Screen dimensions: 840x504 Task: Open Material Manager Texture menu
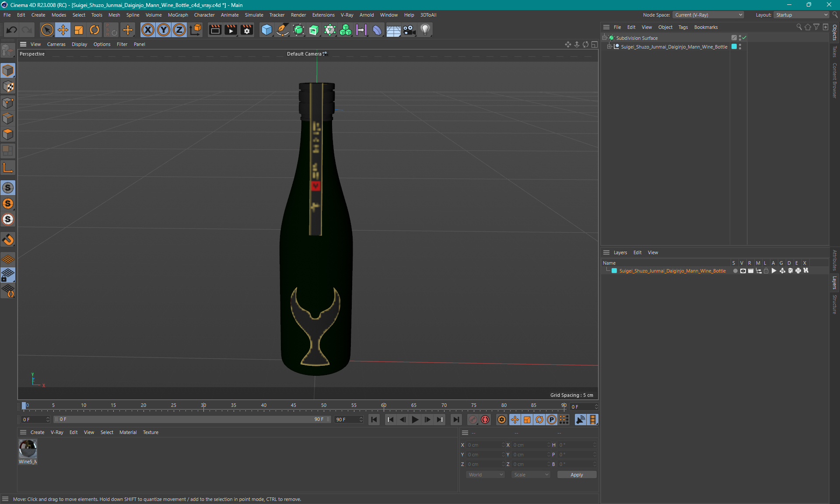[x=150, y=432]
